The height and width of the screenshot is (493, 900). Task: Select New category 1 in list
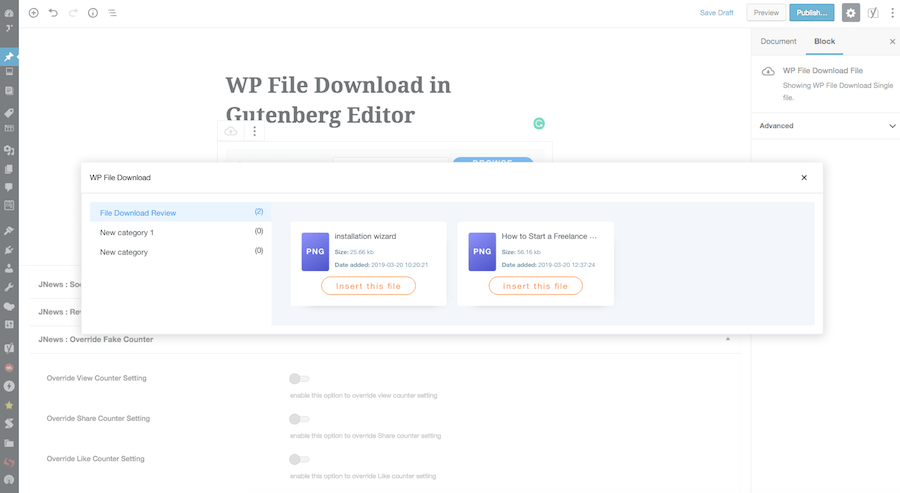point(181,232)
